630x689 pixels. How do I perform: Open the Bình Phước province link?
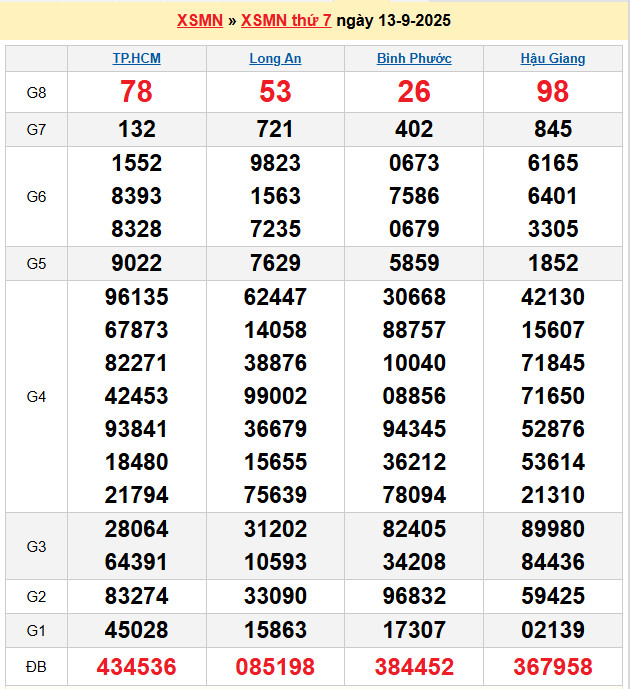[x=414, y=59]
